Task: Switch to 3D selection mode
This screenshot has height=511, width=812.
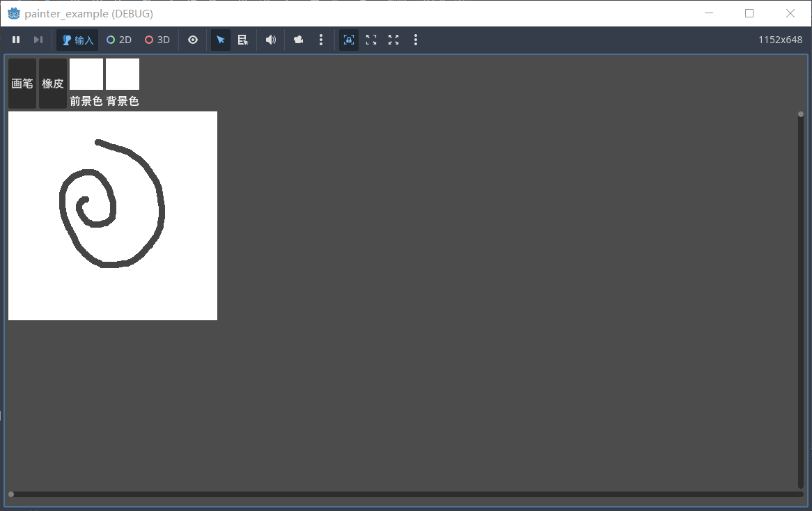Action: [157, 40]
